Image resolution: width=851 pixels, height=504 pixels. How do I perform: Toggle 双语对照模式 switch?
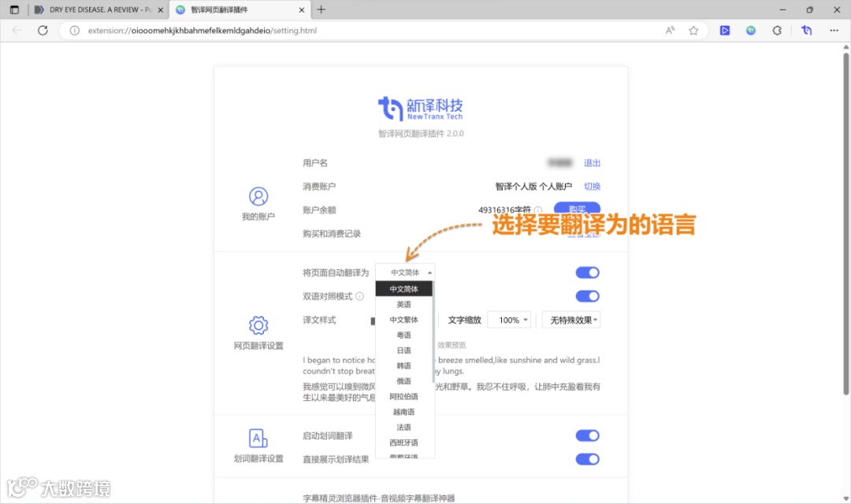coord(587,296)
